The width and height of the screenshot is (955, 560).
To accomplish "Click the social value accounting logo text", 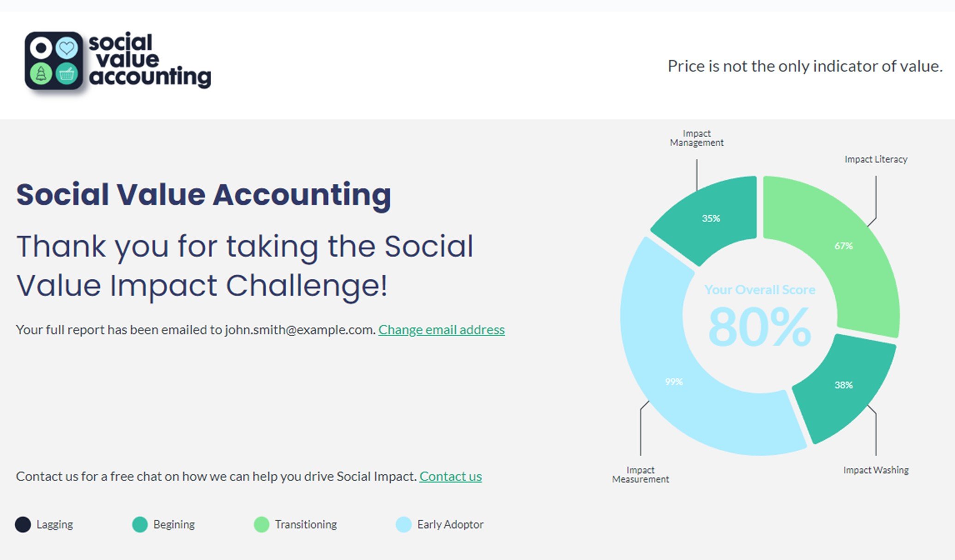I will 150,60.
